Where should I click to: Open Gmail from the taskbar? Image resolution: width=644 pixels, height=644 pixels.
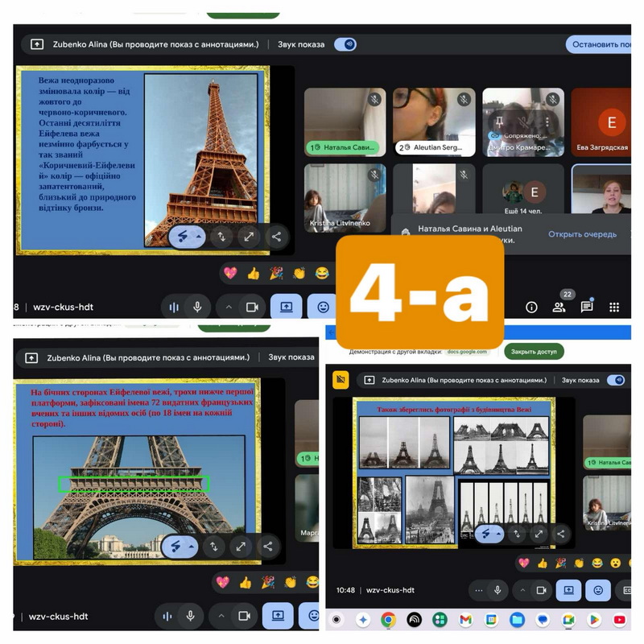(x=465, y=620)
